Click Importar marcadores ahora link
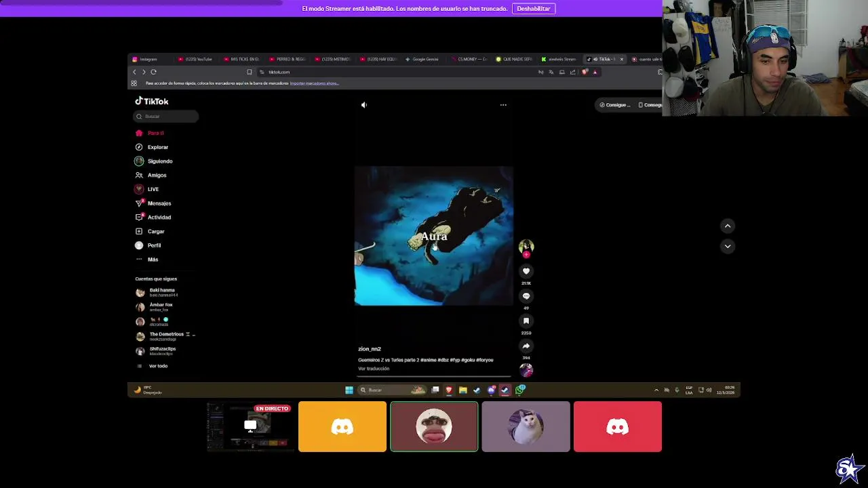 tap(314, 83)
